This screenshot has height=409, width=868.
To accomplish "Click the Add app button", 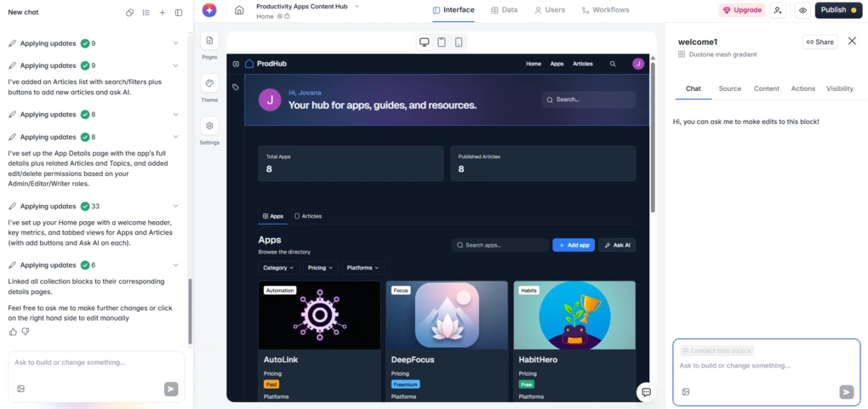I will point(574,245).
